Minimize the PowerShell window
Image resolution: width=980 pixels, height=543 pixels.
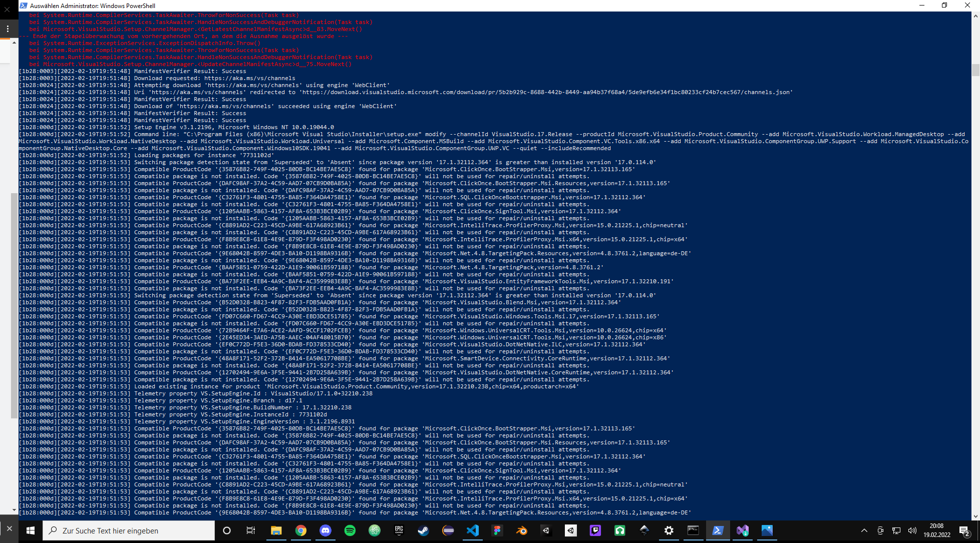coord(921,6)
